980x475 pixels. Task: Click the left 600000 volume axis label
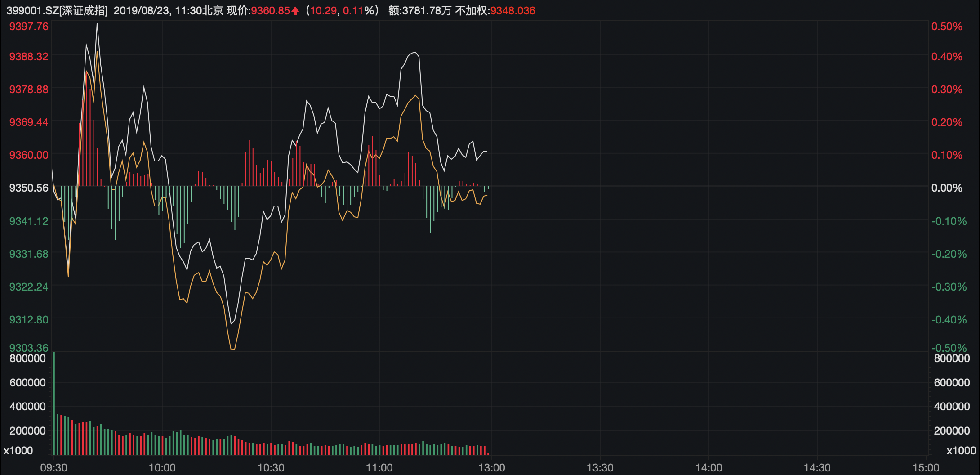coord(27,383)
